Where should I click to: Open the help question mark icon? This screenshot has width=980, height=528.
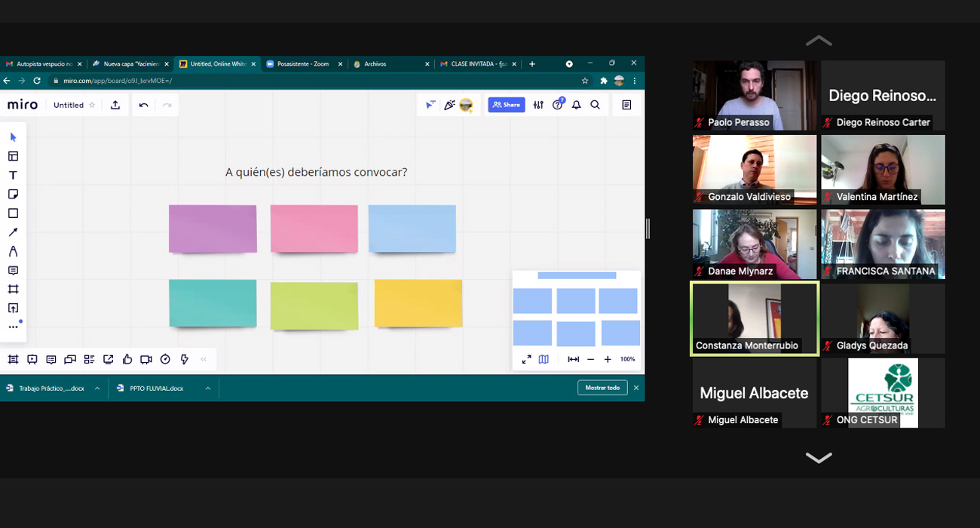558,105
